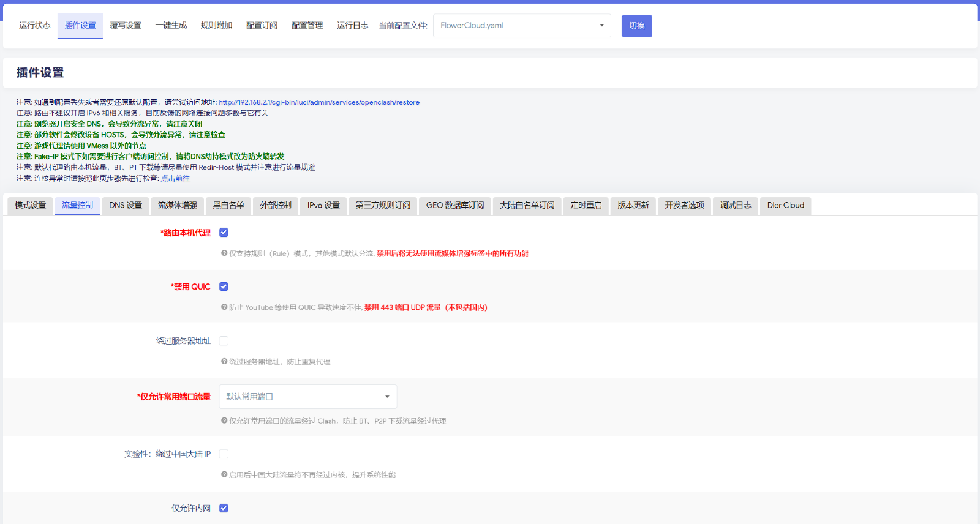The width and height of the screenshot is (980, 524).
Task: Click help icon beside 仅允许常用端口 hint
Action: (224, 421)
